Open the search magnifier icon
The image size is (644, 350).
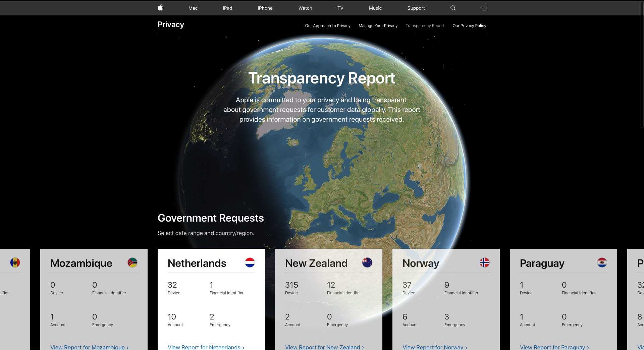pos(453,8)
